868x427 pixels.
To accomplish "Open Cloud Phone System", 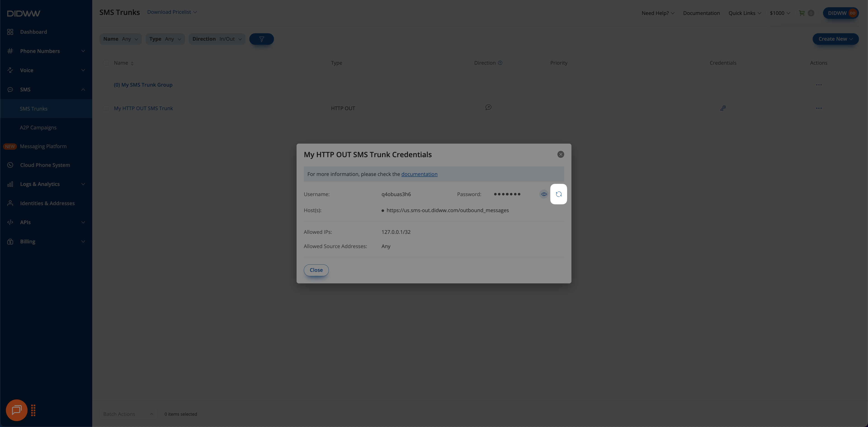I will pyautogui.click(x=46, y=165).
